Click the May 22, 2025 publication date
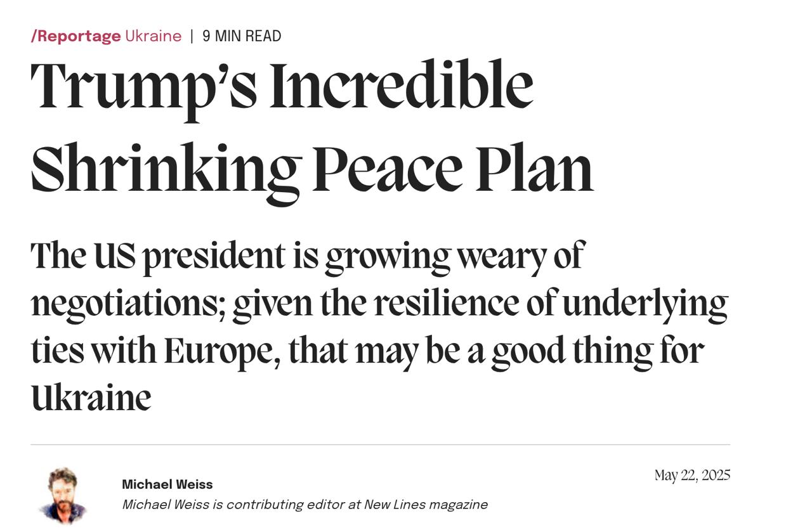The width and height of the screenshot is (812, 530). 692,475
